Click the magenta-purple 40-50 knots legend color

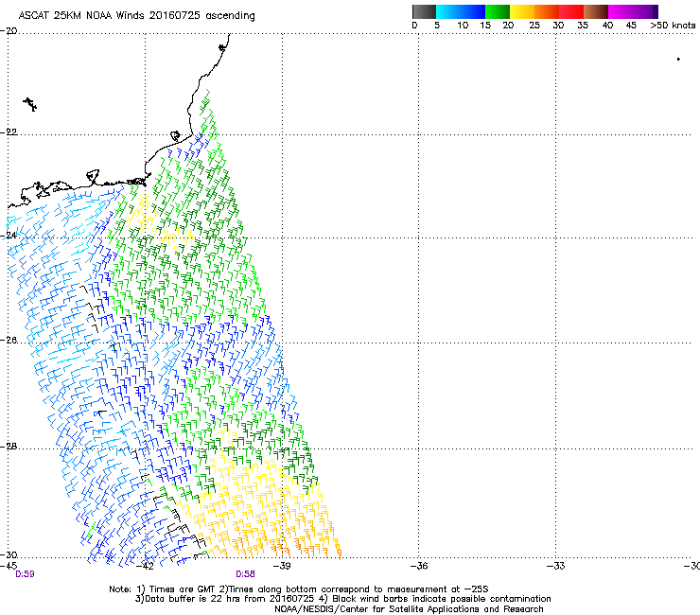click(x=633, y=11)
